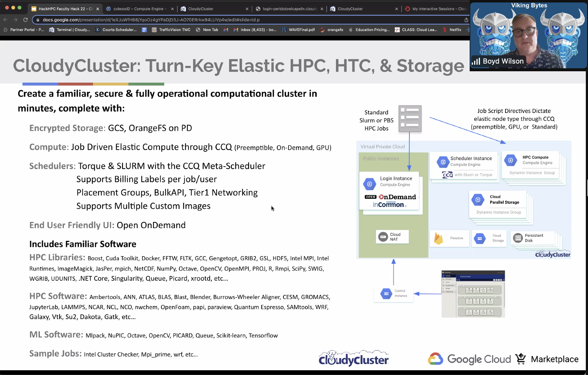Open the Netflix bookmark
This screenshot has height=375, width=588.
(452, 30)
